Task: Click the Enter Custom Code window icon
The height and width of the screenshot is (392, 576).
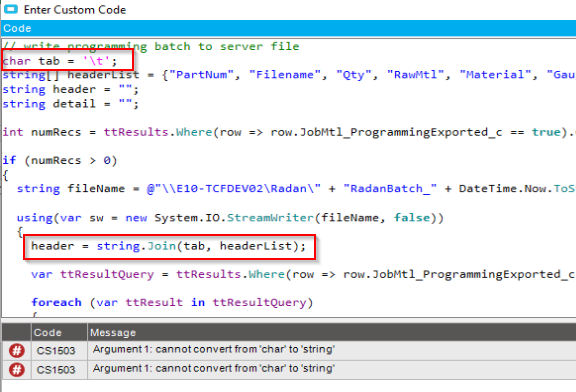Action: [11, 9]
